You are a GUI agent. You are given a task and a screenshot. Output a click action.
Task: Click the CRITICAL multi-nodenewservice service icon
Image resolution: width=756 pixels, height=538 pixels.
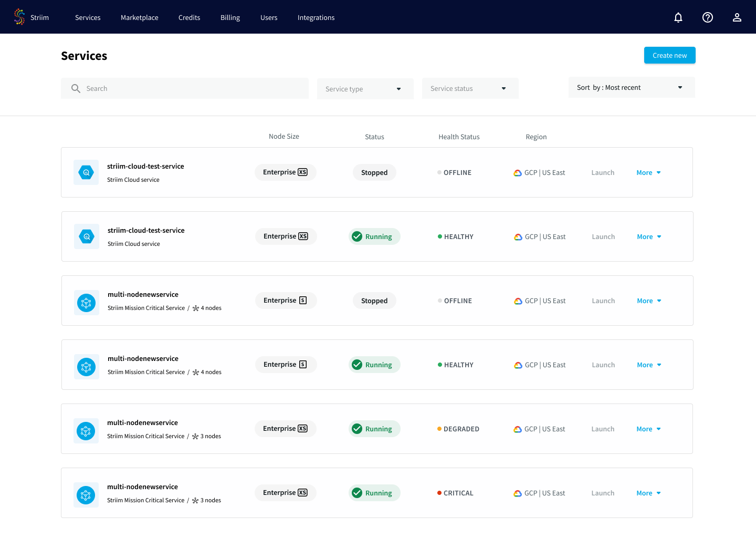click(x=86, y=495)
